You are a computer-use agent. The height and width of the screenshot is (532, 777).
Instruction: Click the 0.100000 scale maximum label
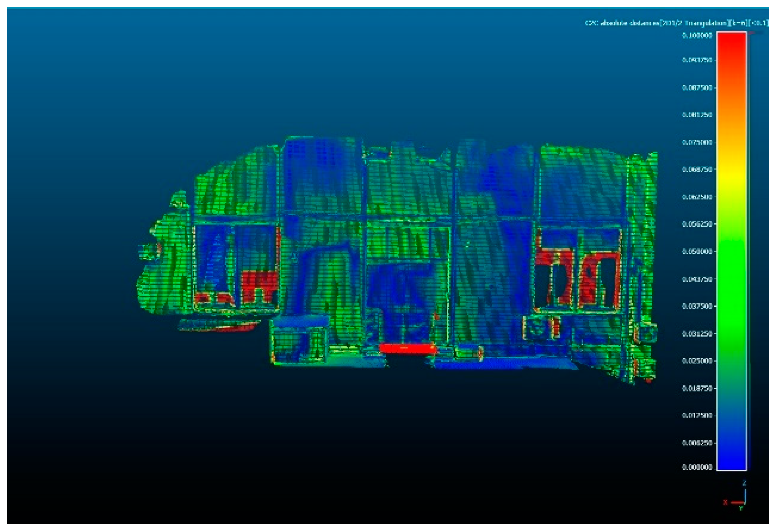point(697,35)
